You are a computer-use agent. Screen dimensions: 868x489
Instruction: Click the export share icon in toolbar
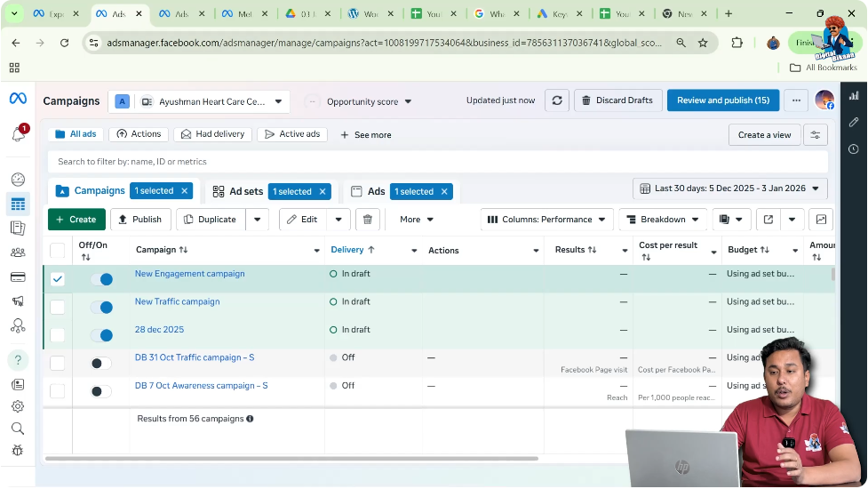(x=768, y=220)
